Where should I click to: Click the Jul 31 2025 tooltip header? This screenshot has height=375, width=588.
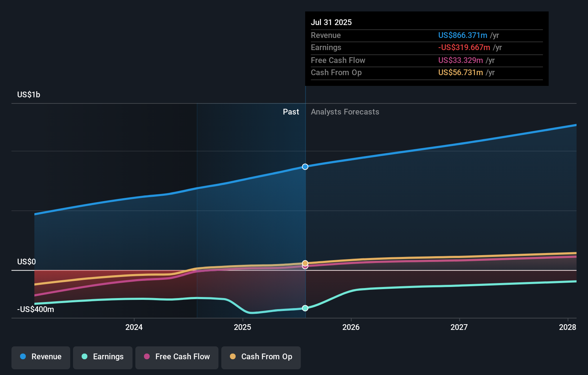click(x=332, y=22)
